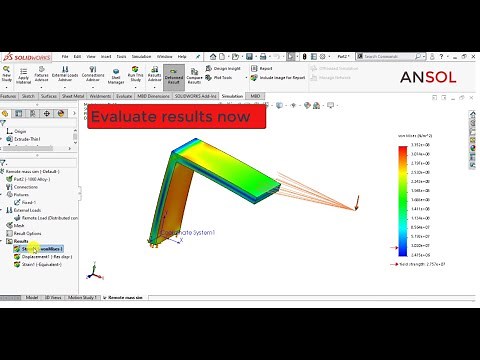Image resolution: width=480 pixels, height=360 pixels.
Task: Open Compare Results
Action: 194,76
